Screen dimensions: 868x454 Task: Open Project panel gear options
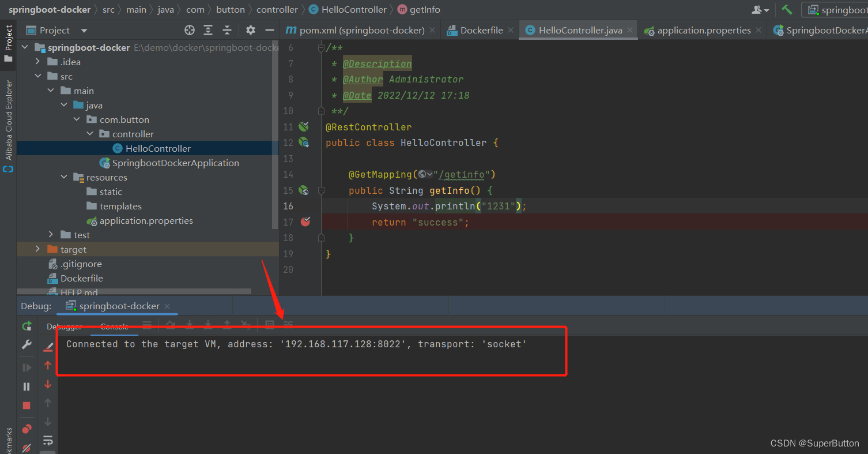250,30
